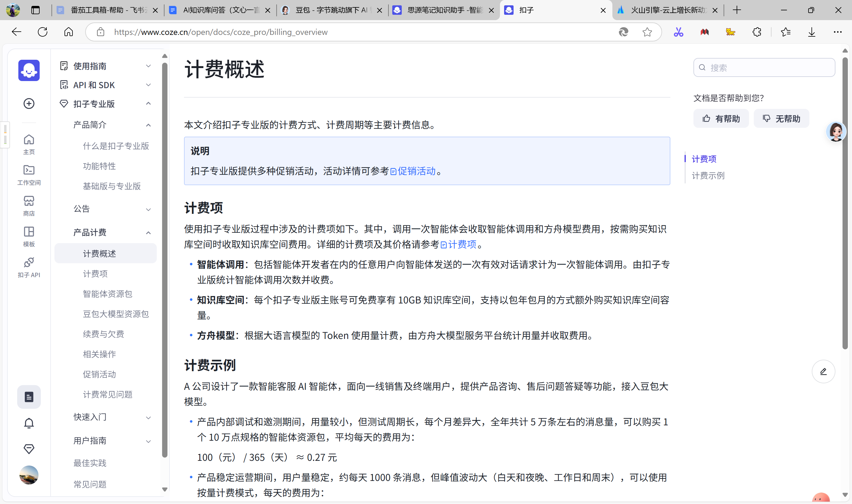The width and height of the screenshot is (852, 504).
Task: Click the 搜索 search box
Action: (x=764, y=68)
